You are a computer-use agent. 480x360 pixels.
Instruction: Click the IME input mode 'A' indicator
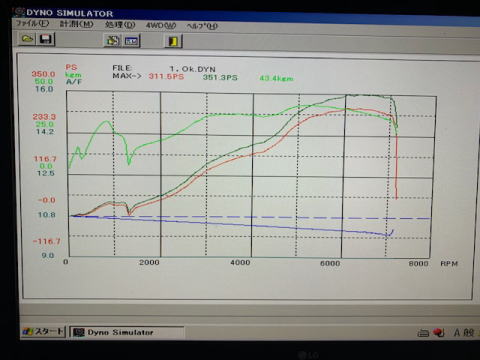tap(457, 332)
